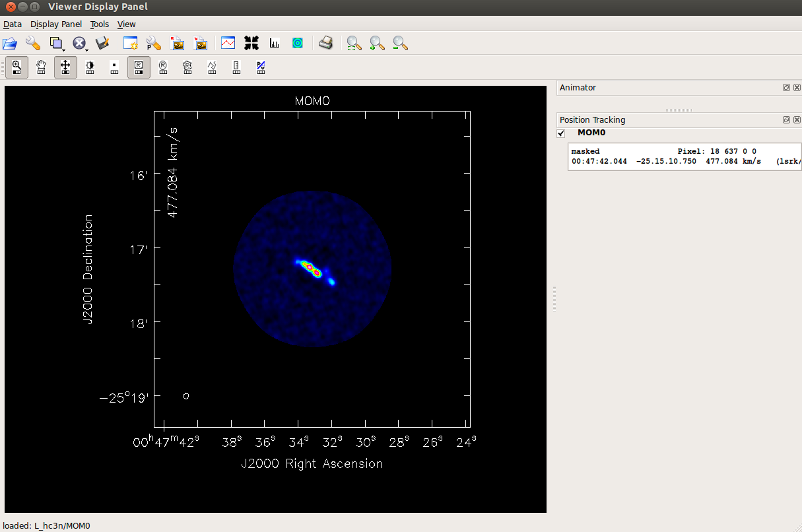Toggle the Point marker mouse tool

(114, 67)
